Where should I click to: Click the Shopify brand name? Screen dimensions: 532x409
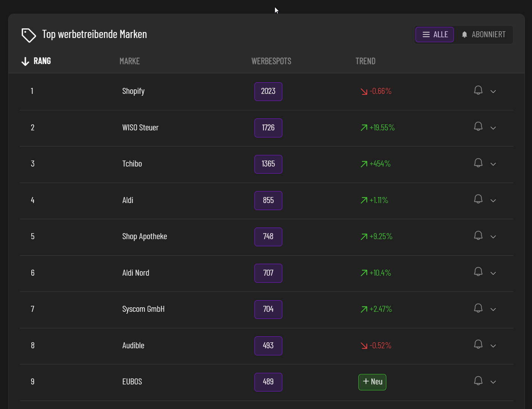coord(133,91)
